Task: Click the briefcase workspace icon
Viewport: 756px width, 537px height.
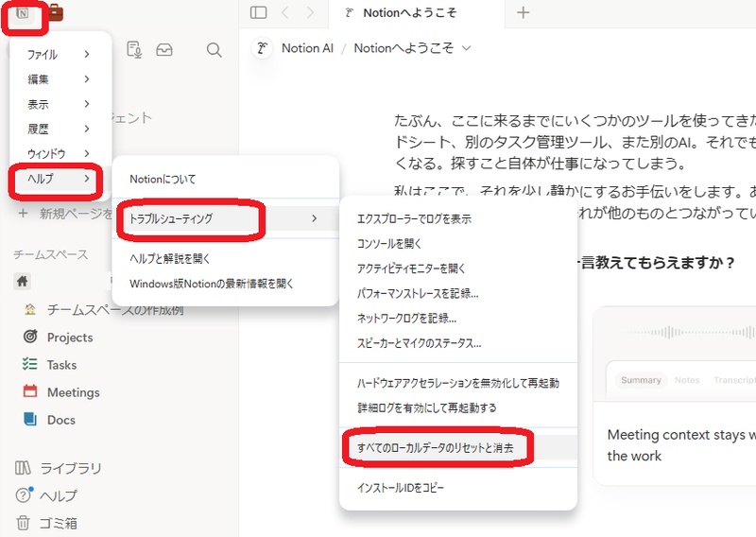Action: pyautogui.click(x=56, y=12)
